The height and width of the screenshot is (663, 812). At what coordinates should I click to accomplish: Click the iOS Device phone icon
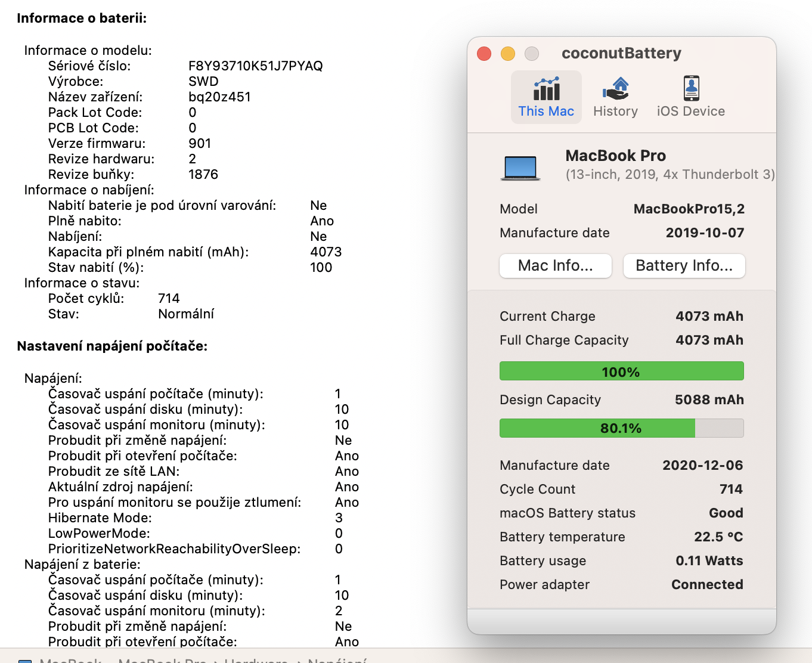point(691,89)
